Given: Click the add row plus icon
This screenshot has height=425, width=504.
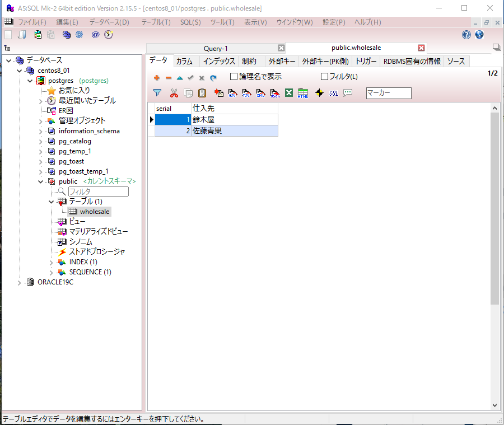Looking at the screenshot, I should click(157, 77).
